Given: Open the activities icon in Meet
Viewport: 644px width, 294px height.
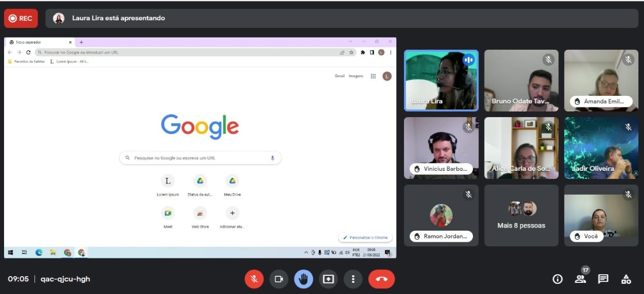Looking at the screenshot, I should click(626, 279).
